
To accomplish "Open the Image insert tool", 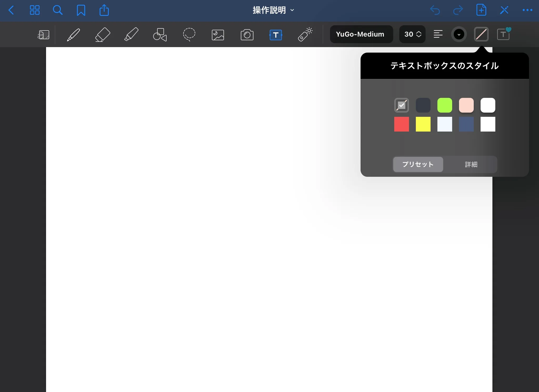I will pos(218,34).
